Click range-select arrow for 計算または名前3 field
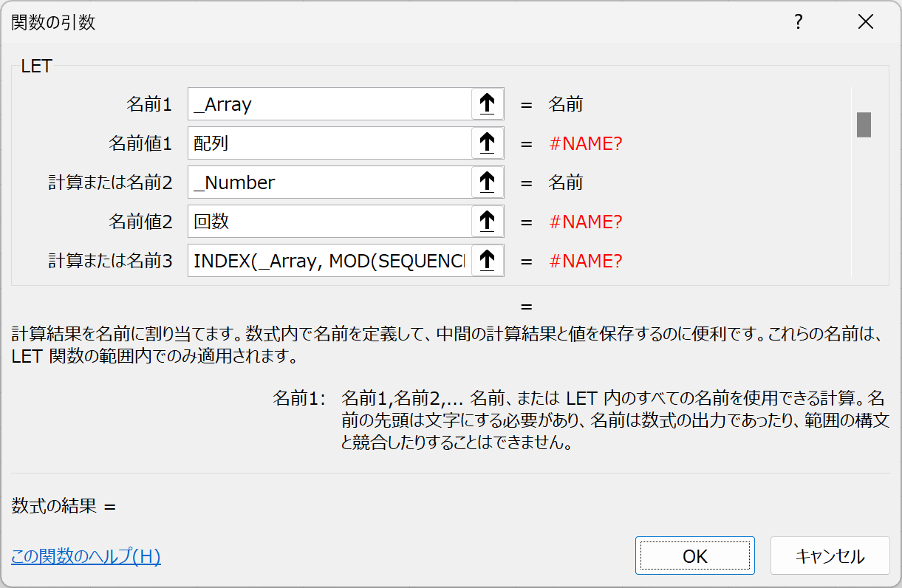The width and height of the screenshot is (902, 588). (x=488, y=261)
